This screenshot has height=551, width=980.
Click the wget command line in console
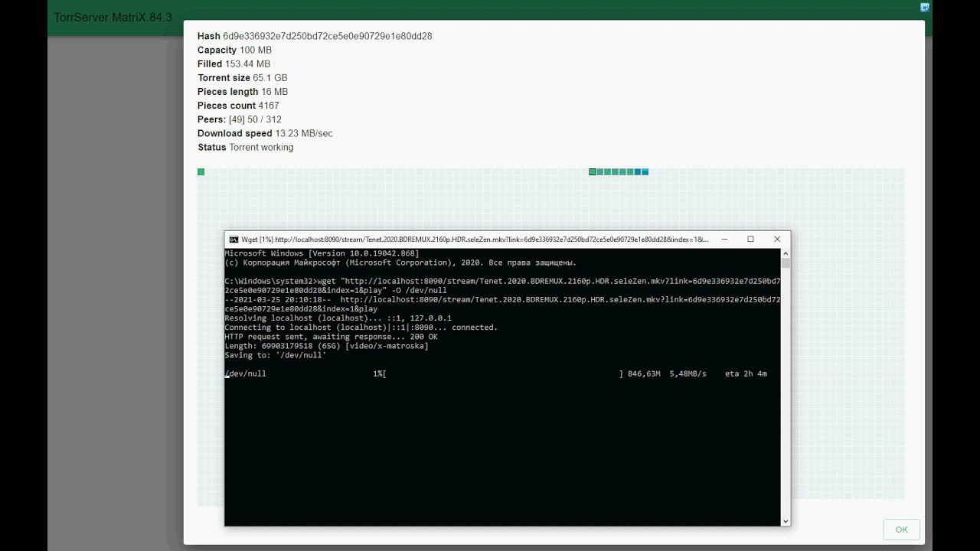click(x=502, y=285)
